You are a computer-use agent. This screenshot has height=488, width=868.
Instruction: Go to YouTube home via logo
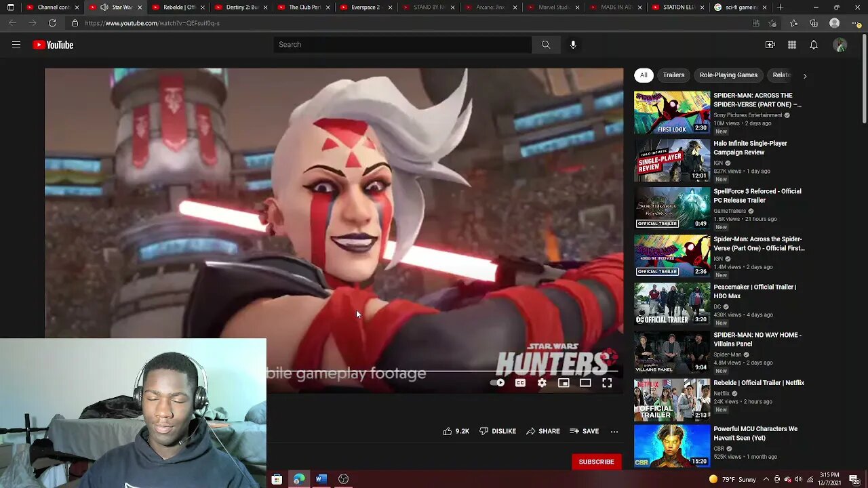pyautogui.click(x=53, y=45)
